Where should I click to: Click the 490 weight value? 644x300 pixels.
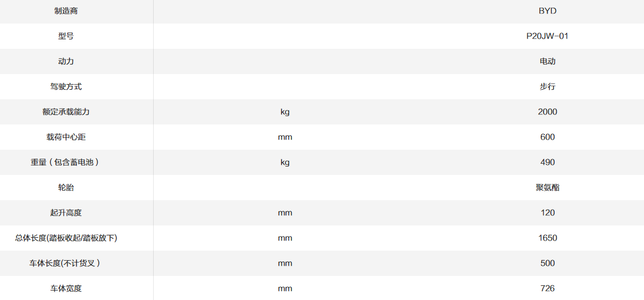[x=547, y=162]
